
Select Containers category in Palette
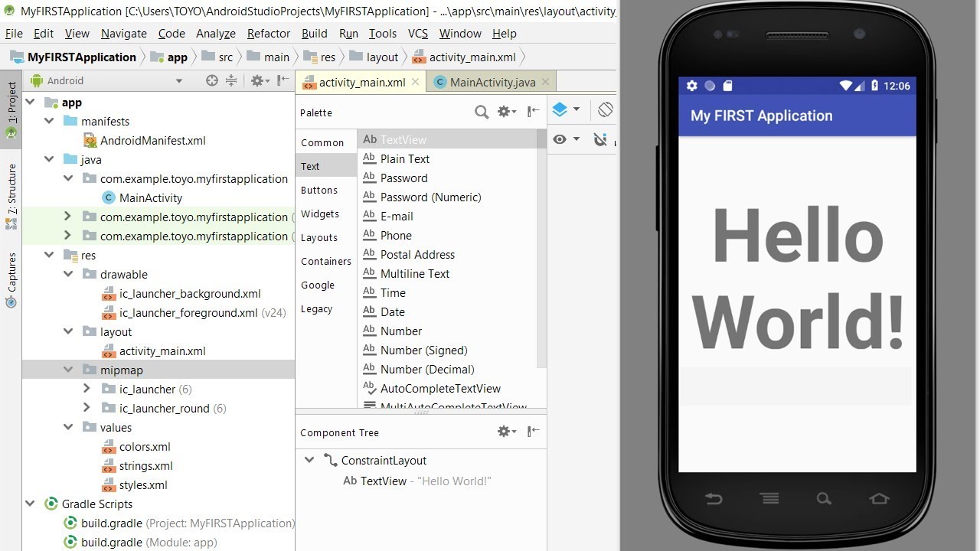(x=326, y=262)
